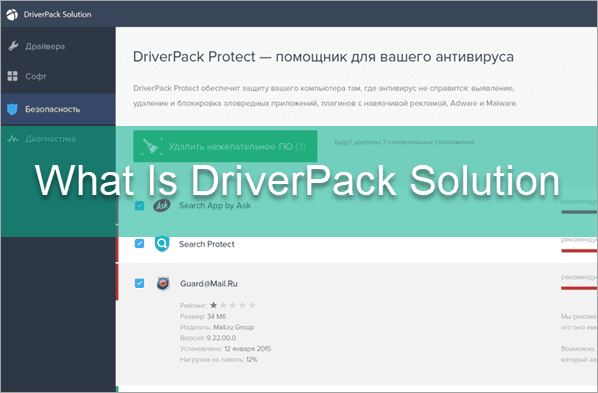Viewport: 598px width, 393px height.
Task: Click the version 9.22.00.0 value
Action: click(x=221, y=338)
